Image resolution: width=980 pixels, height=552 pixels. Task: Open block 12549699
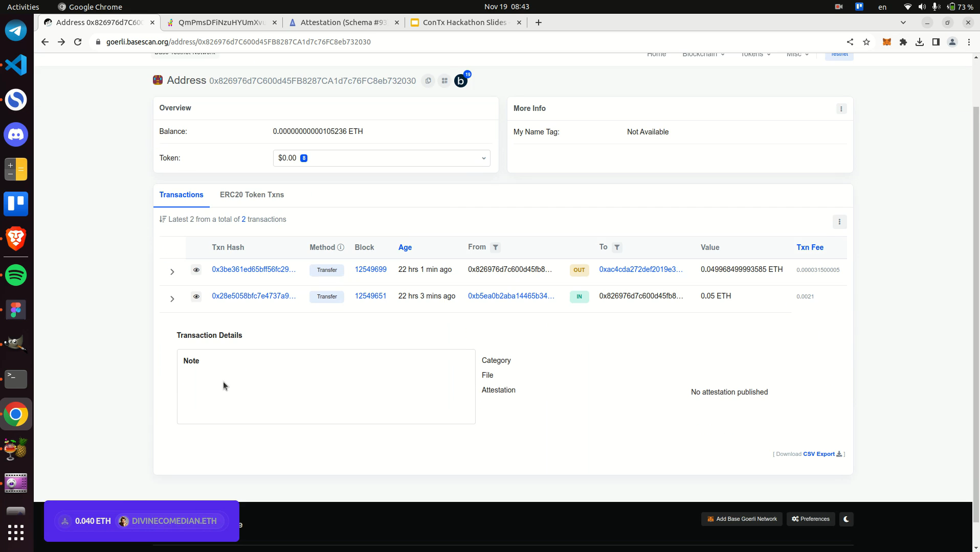[x=370, y=269]
